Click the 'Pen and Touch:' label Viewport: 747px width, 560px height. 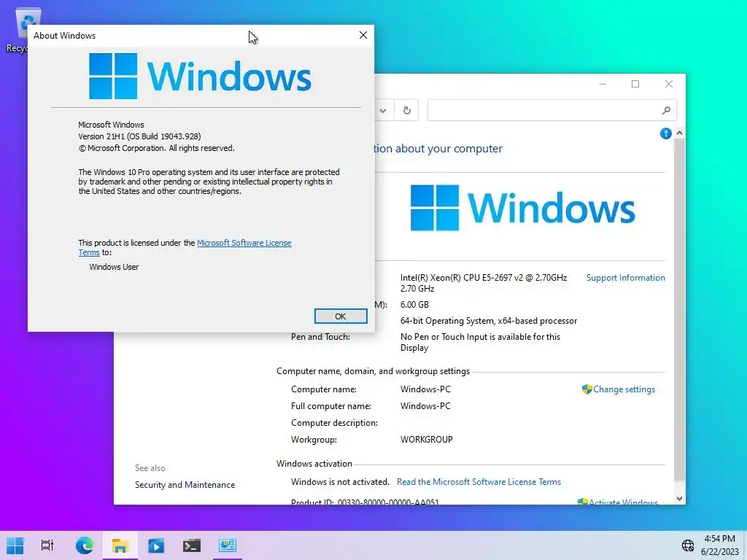coord(321,337)
